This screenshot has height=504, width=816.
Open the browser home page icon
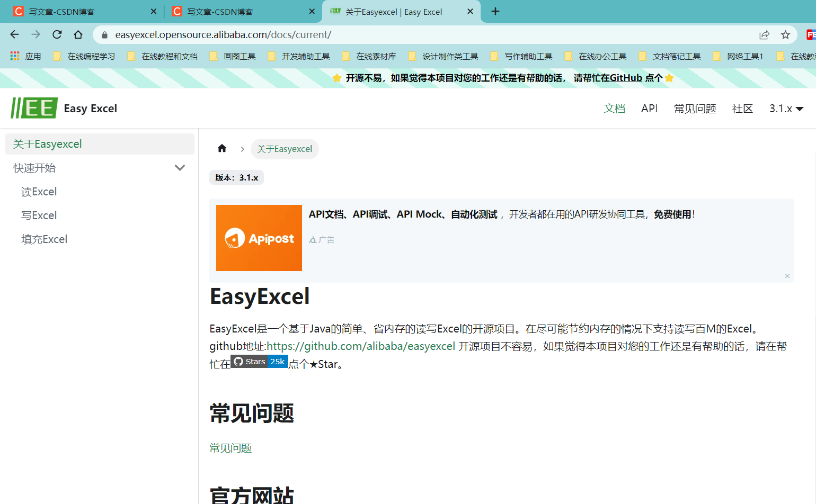(x=78, y=34)
